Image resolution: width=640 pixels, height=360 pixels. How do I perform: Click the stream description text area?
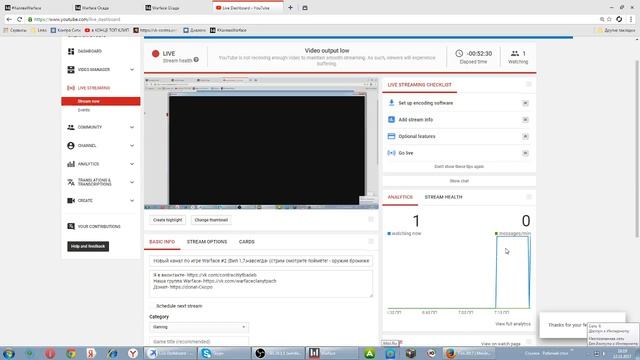(x=261, y=284)
